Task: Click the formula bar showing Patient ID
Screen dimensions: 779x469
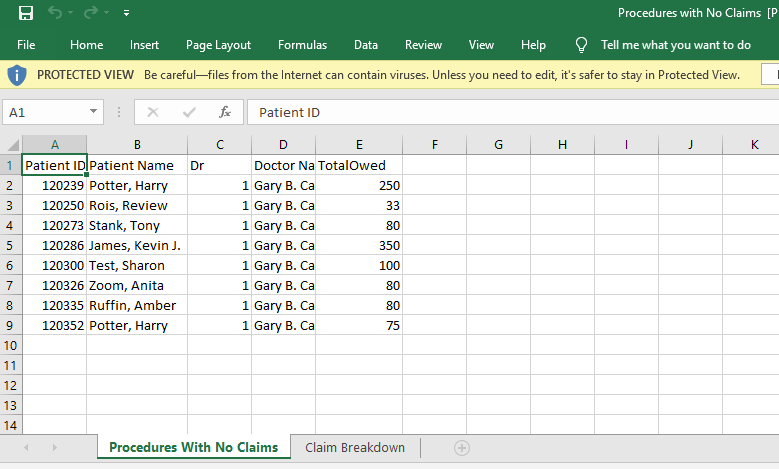Action: [x=500, y=113]
